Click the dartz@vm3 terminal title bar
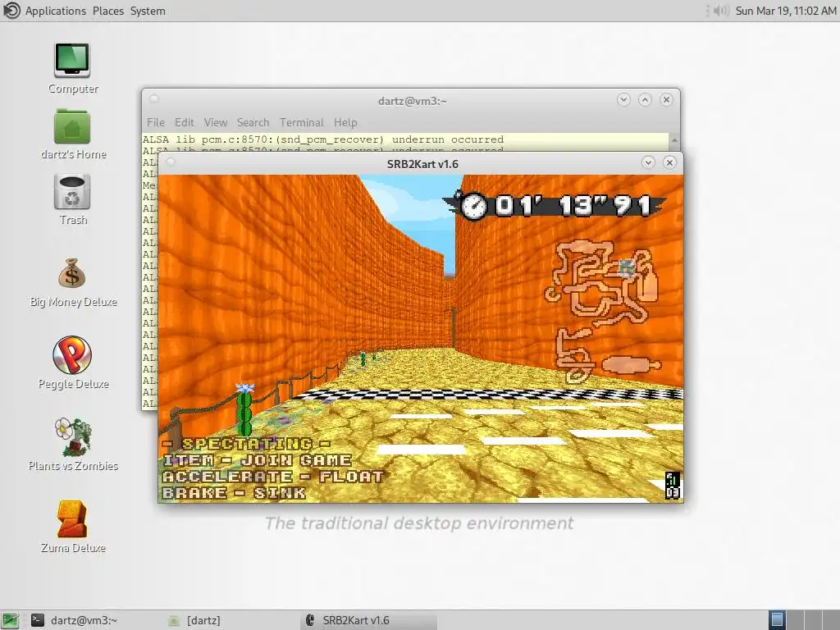 click(x=412, y=101)
